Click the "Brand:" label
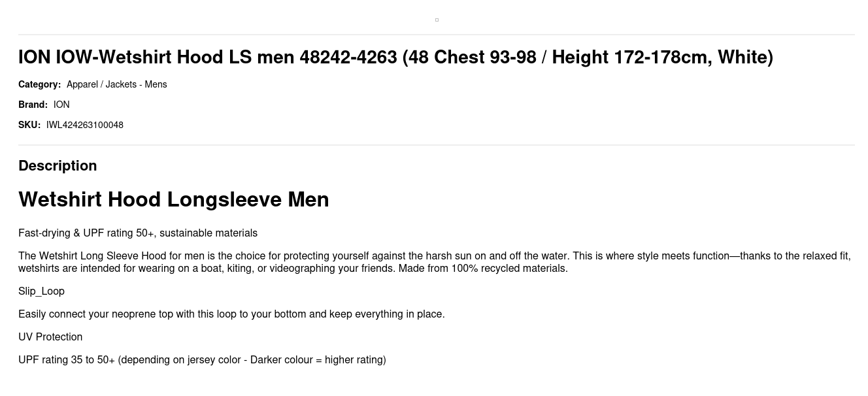Image resolution: width=868 pixels, height=396 pixels. pyautogui.click(x=33, y=105)
